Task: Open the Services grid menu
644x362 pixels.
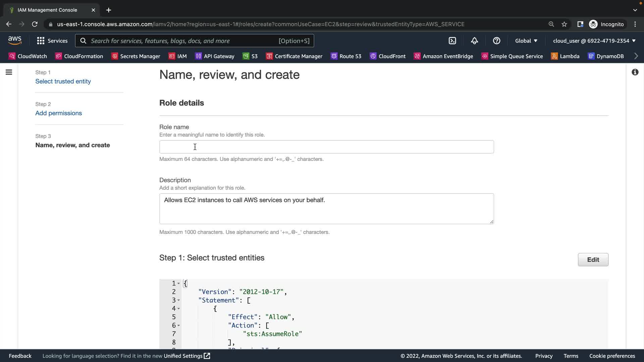Action: click(x=52, y=41)
